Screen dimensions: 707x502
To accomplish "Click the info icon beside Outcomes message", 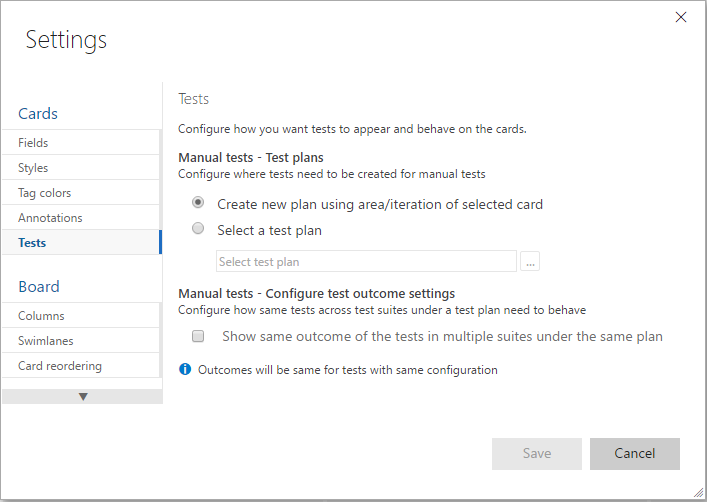I will (x=185, y=369).
